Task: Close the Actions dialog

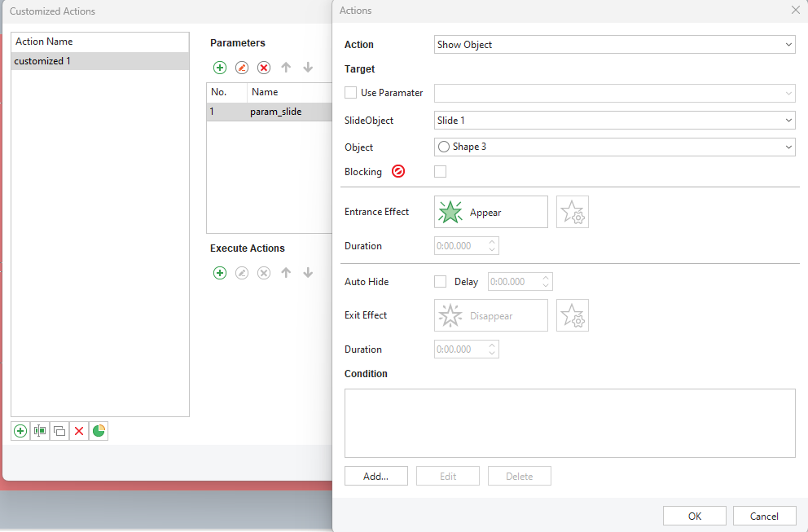Action: coord(796,11)
